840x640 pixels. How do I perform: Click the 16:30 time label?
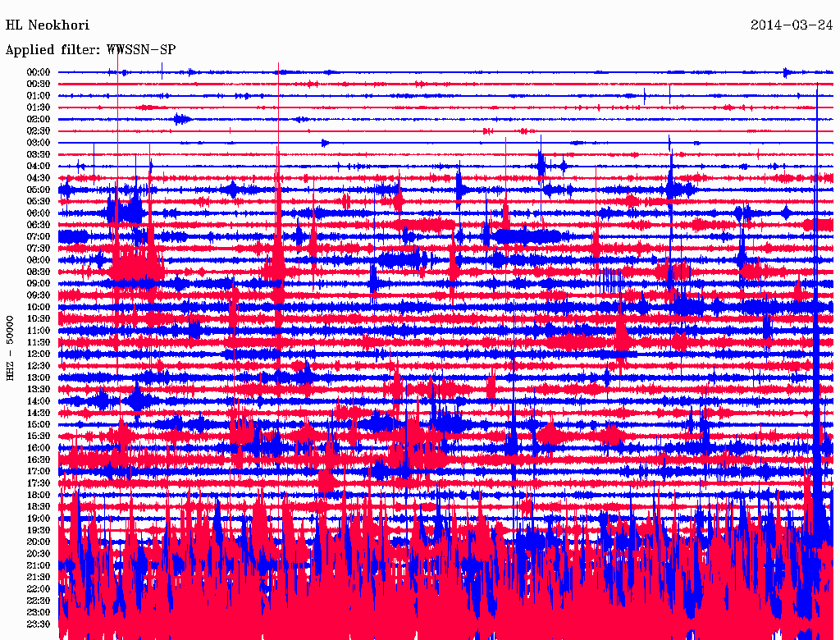39,460
